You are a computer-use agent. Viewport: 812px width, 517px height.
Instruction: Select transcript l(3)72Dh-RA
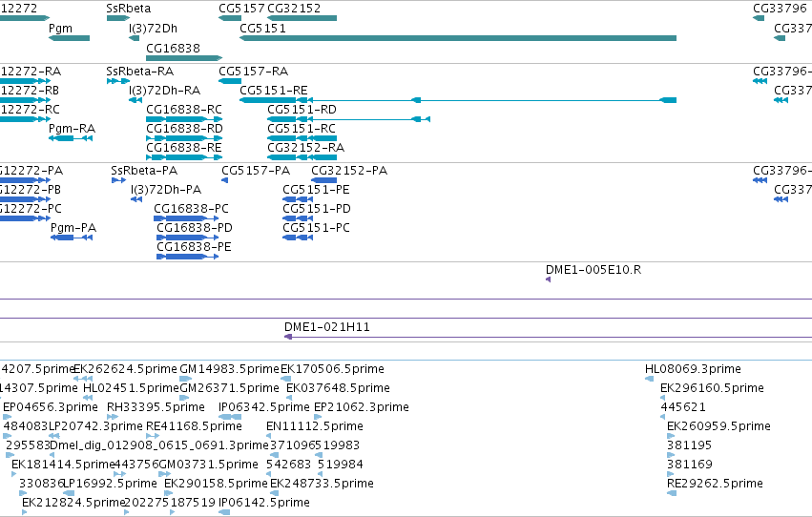pyautogui.click(x=165, y=91)
